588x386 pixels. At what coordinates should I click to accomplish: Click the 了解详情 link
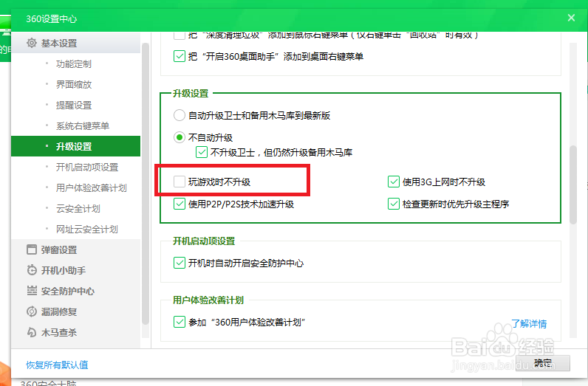(x=529, y=323)
